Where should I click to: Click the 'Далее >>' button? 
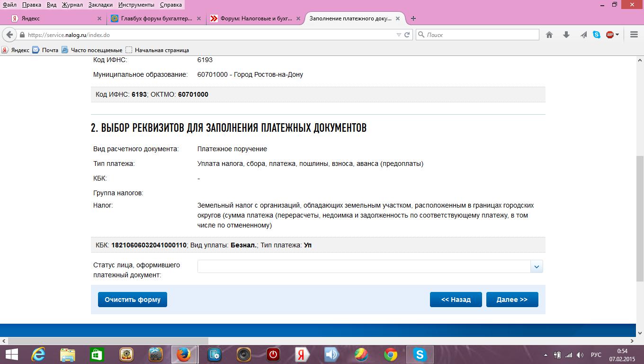pyautogui.click(x=512, y=300)
